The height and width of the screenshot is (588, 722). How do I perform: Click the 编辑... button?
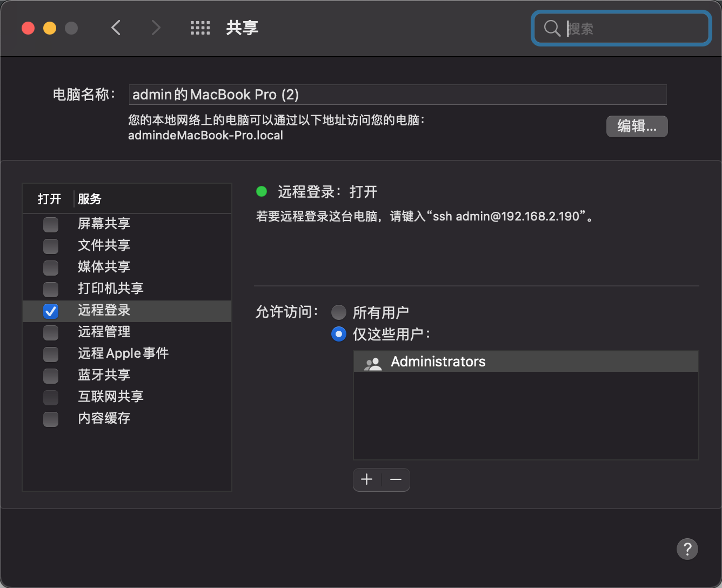click(x=637, y=126)
